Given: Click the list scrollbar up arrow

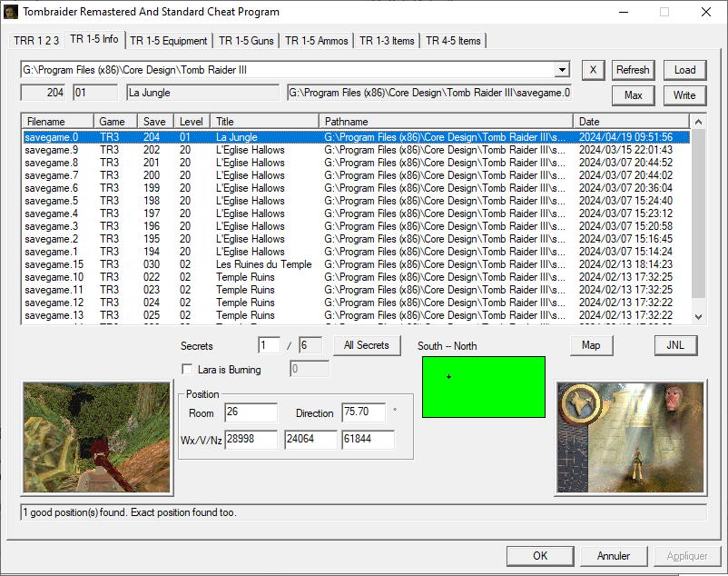Looking at the screenshot, I should point(698,122).
